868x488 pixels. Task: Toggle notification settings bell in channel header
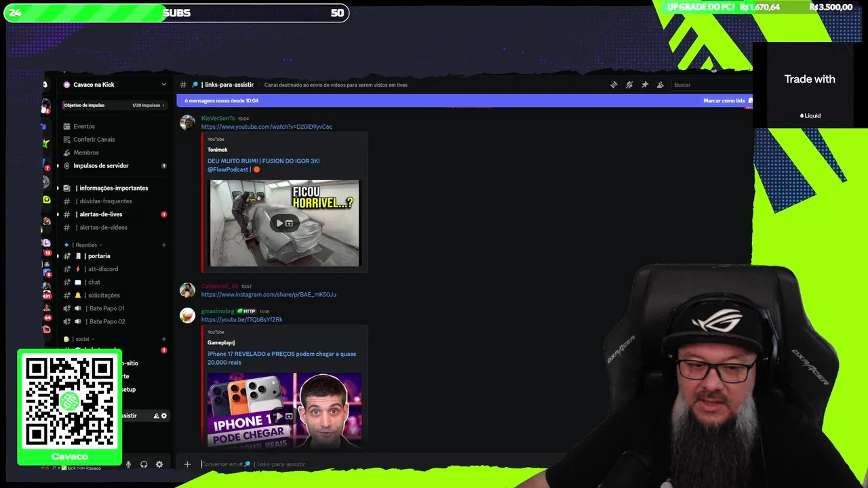[629, 85]
